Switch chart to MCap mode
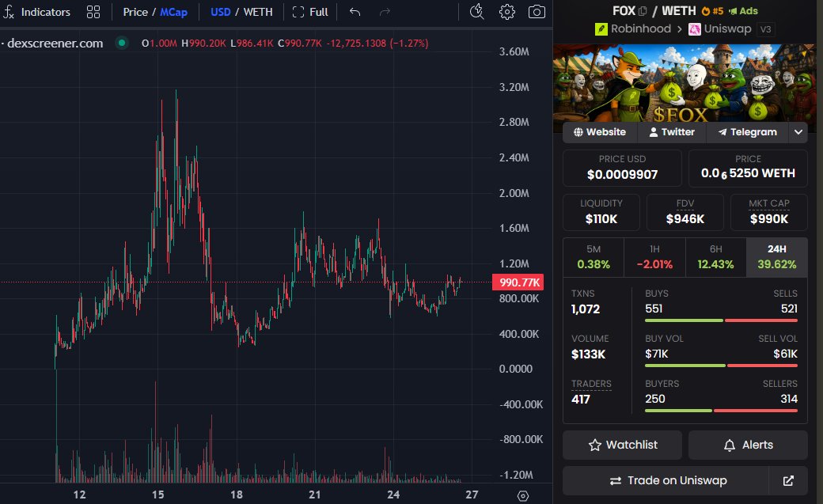823x504 pixels. (x=174, y=12)
